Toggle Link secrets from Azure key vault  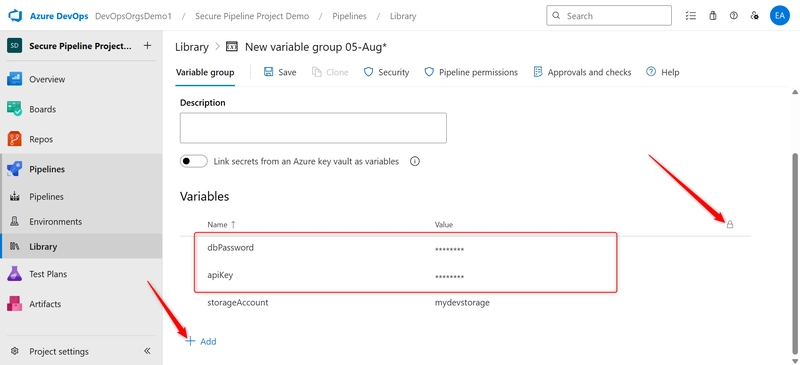coord(194,161)
